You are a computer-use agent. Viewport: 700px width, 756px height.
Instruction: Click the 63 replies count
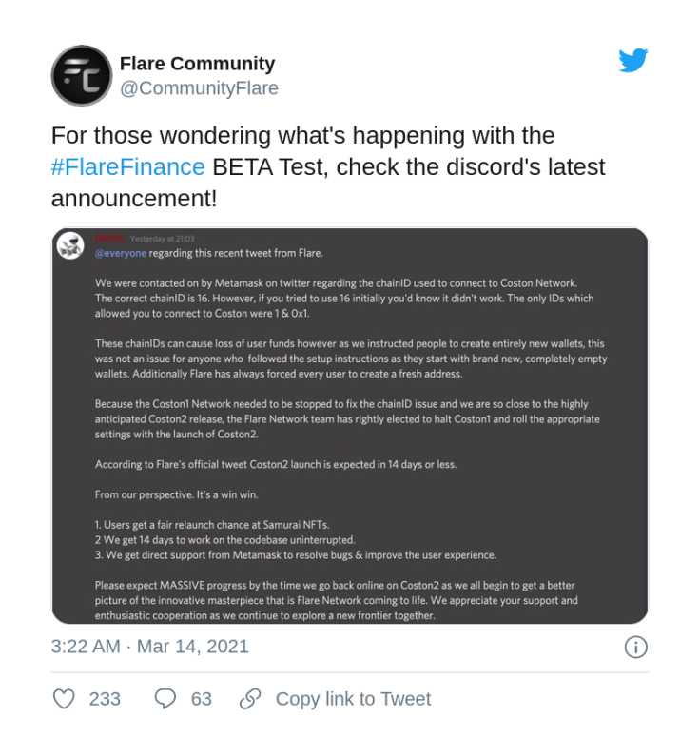click(x=201, y=699)
